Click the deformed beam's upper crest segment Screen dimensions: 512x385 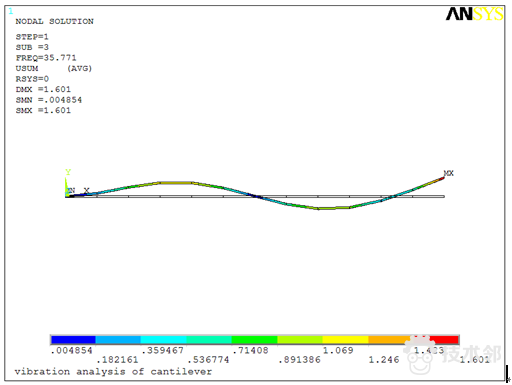point(176,183)
